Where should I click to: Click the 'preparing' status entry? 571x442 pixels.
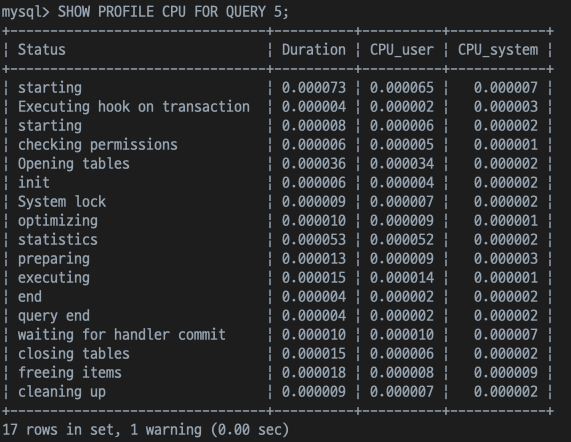(54, 259)
